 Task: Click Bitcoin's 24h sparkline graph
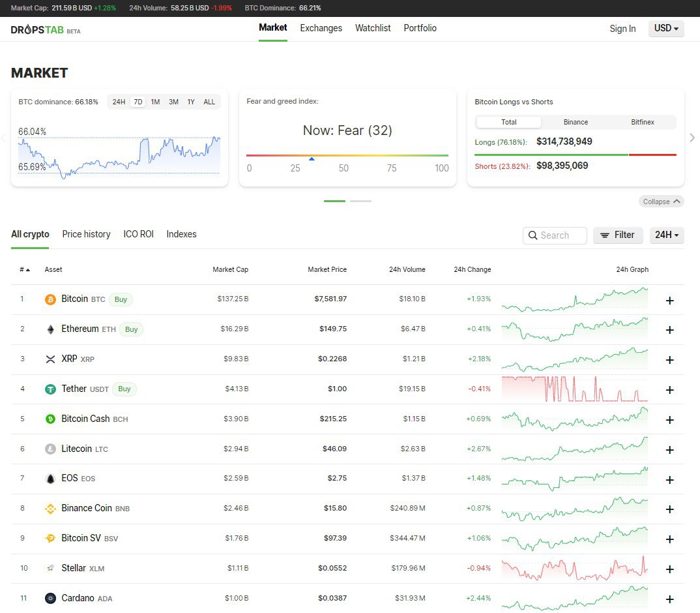click(575, 299)
